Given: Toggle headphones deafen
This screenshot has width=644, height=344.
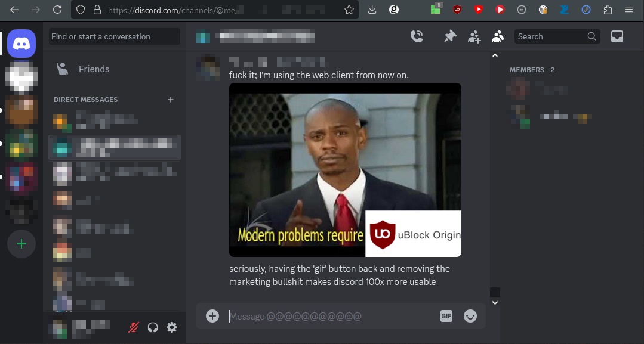Looking at the screenshot, I should point(153,327).
